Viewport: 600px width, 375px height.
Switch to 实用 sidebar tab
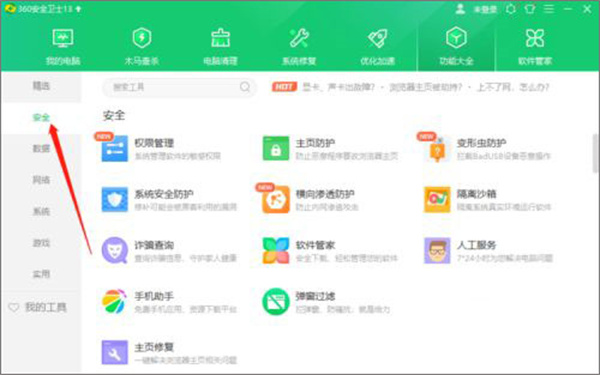(41, 274)
